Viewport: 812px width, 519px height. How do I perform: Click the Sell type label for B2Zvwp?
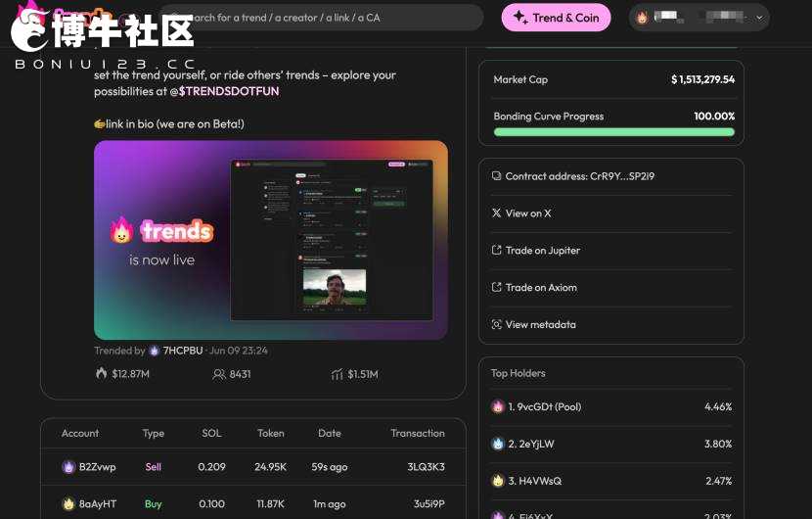154,467
